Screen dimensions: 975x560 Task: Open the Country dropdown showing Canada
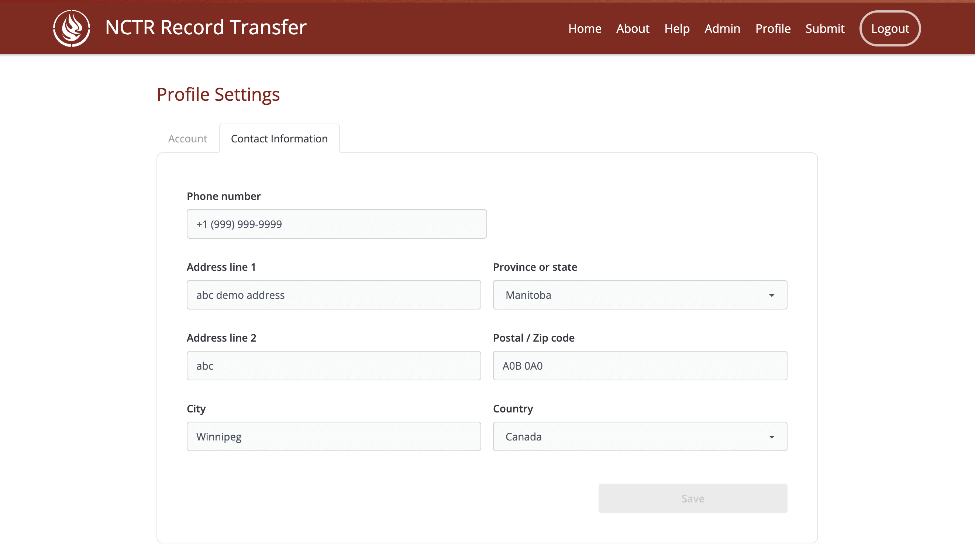tap(640, 436)
